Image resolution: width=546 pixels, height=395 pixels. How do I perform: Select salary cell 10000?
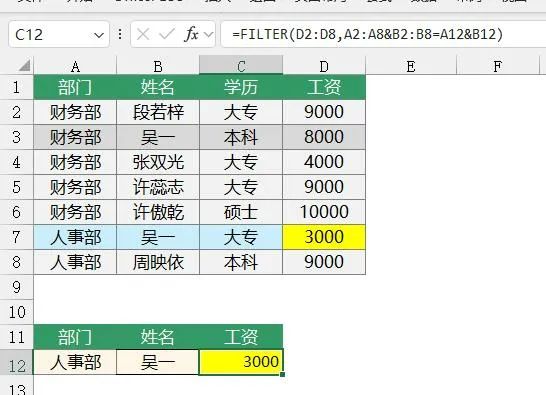click(x=324, y=212)
